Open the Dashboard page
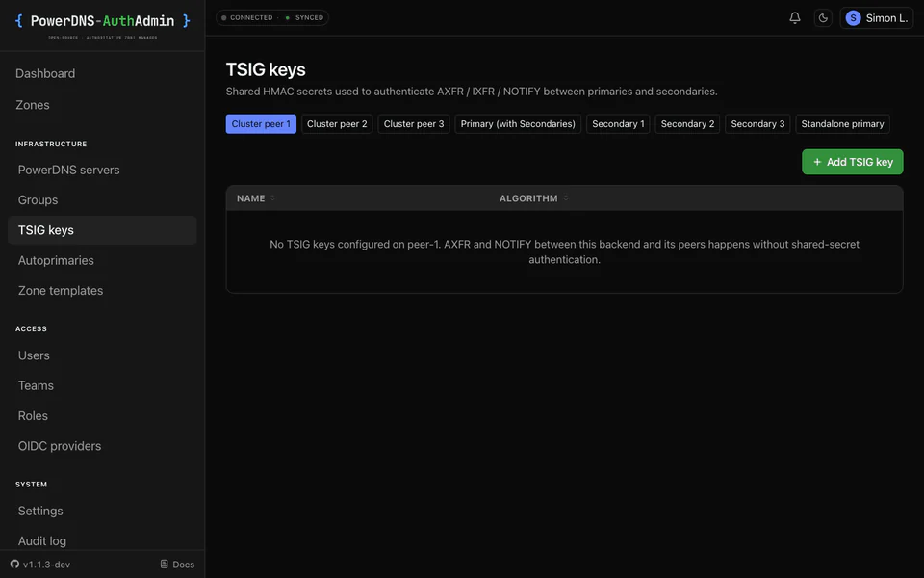This screenshot has width=924, height=578. 45,74
